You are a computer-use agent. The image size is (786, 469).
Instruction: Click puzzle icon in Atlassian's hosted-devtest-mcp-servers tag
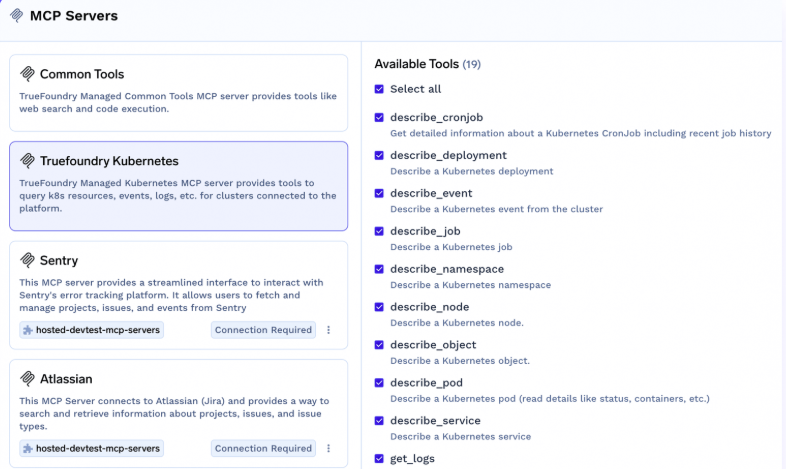tap(28, 448)
